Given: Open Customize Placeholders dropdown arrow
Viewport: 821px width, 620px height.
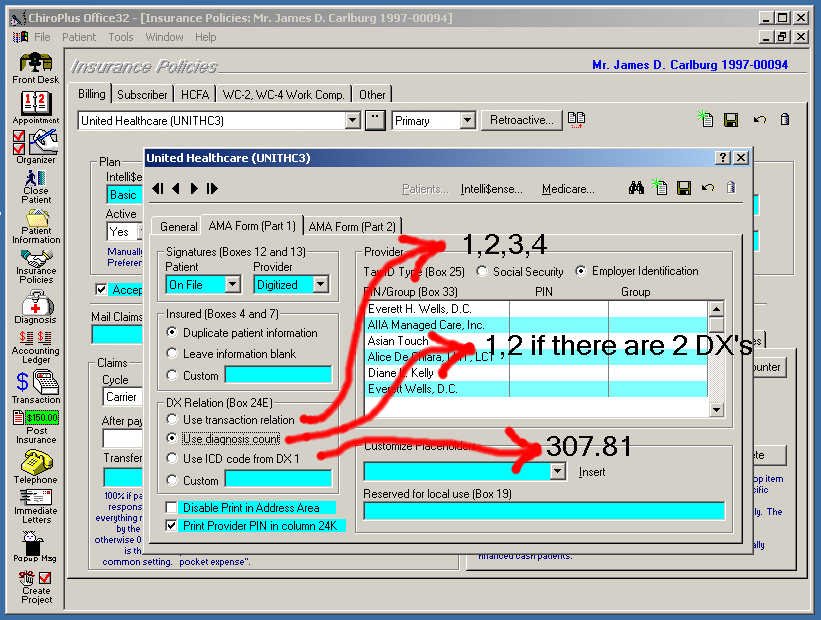Looking at the screenshot, I should pyautogui.click(x=558, y=471).
